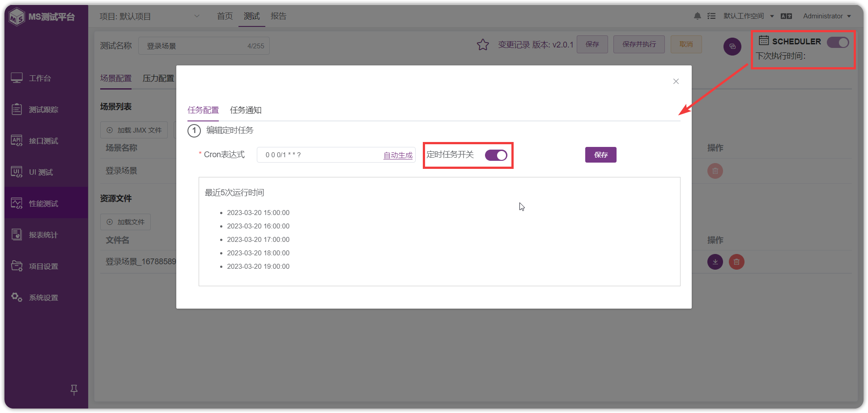
Task: Download the 登录场景 resource file
Action: [x=715, y=262]
